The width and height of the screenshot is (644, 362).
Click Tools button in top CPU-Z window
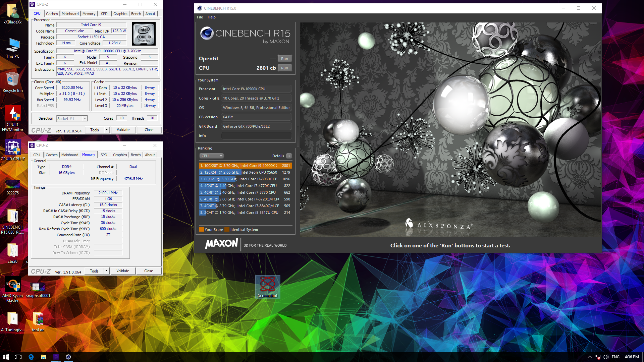click(95, 130)
